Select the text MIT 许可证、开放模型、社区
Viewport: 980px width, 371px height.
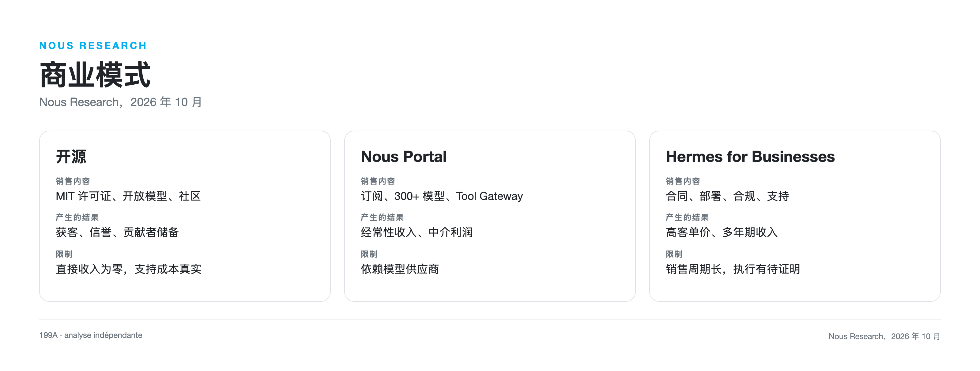click(x=128, y=196)
